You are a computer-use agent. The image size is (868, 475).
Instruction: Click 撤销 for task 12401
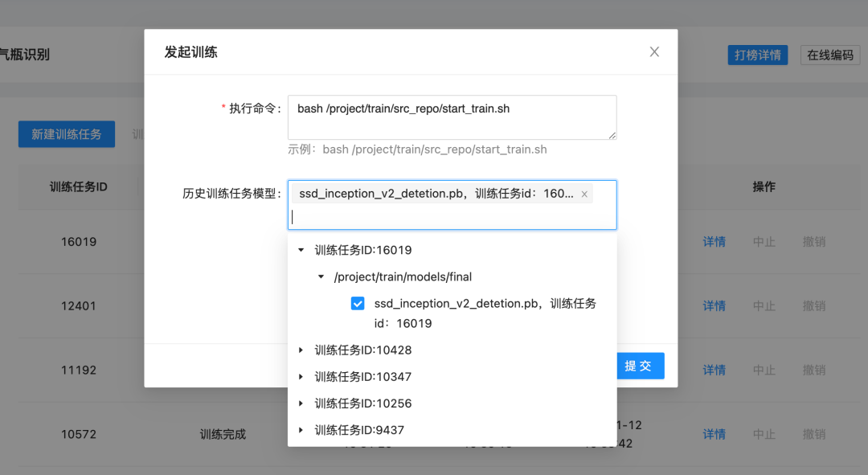click(x=814, y=305)
